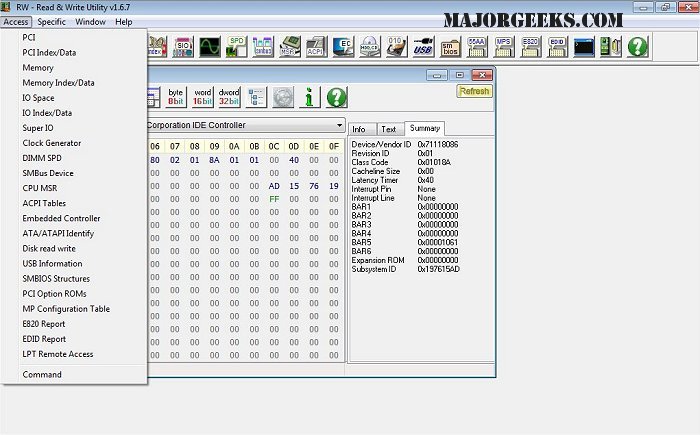This screenshot has width=700, height=435.
Task: Open the Specific menu
Action: (x=51, y=21)
